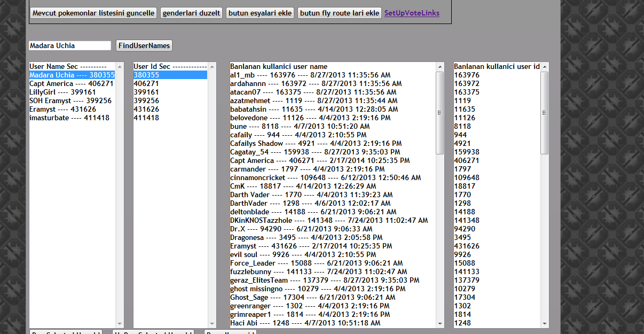The height and width of the screenshot is (334, 644).
Task: Select imasturbate entry in User Name list
Action: [x=69, y=118]
